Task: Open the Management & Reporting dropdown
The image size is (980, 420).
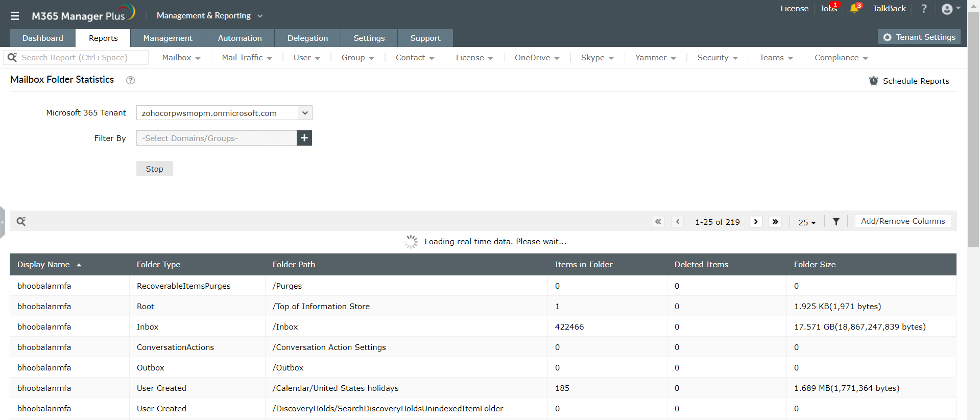Action: 209,16
